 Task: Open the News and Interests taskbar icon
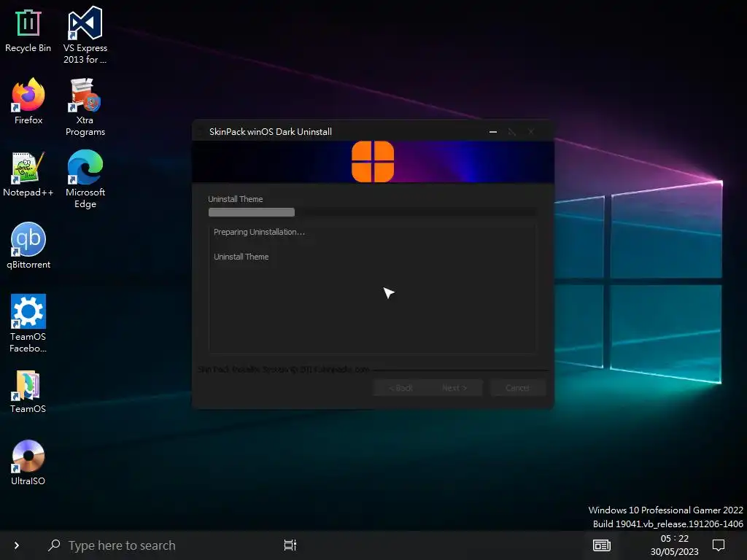coord(602,545)
